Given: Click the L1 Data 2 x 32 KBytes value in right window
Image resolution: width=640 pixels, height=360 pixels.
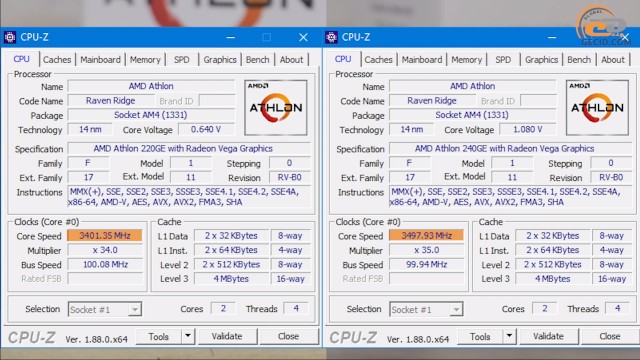Looking at the screenshot, I should pos(553,236).
